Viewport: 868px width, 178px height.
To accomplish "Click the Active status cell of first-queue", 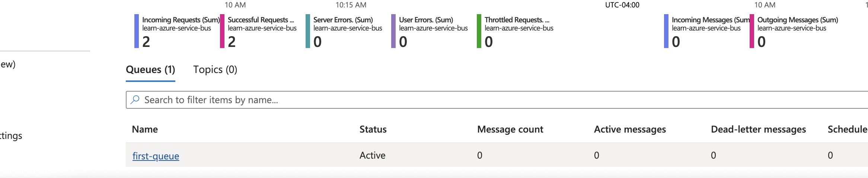I will (x=372, y=155).
